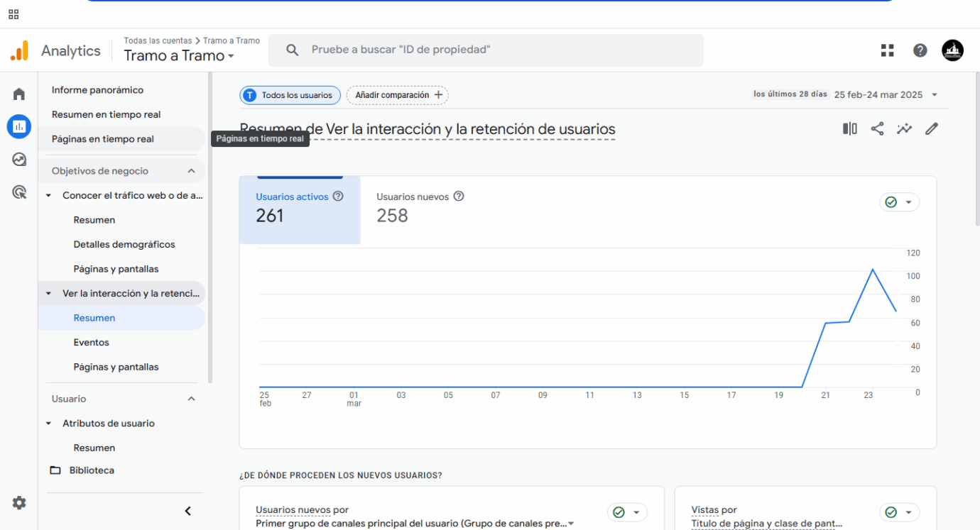The image size is (980, 530).
Task: Select the Reports icon in left rail
Action: [x=19, y=127]
